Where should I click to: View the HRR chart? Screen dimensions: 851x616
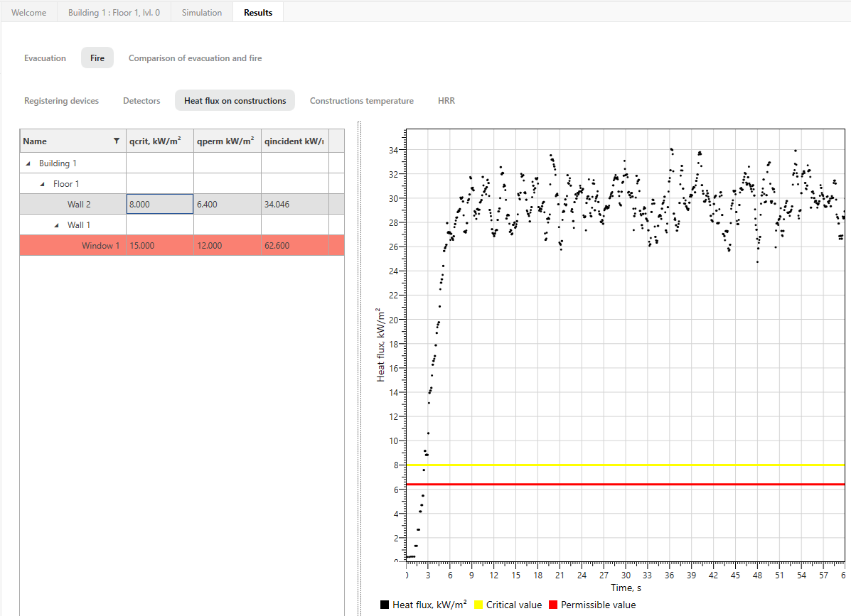click(446, 100)
